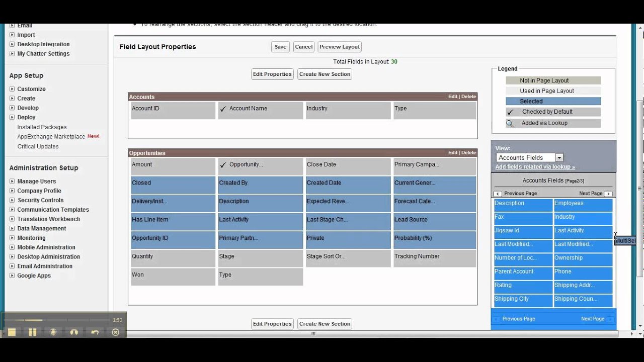Click Delete on the Opportunities section header
Screen dimensions: 644x362
(x=468, y=153)
